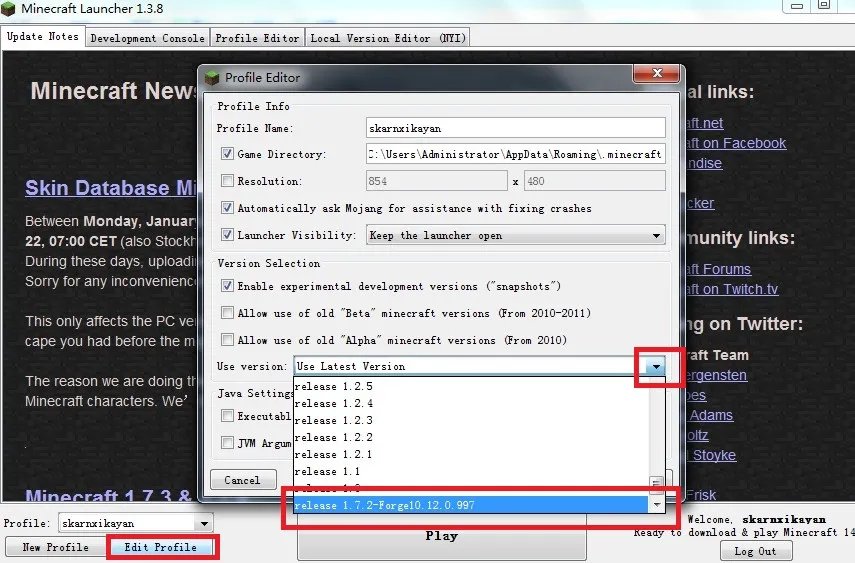Open the Adams Twitter link
Screen dimensions: 855x563
[x=711, y=415]
